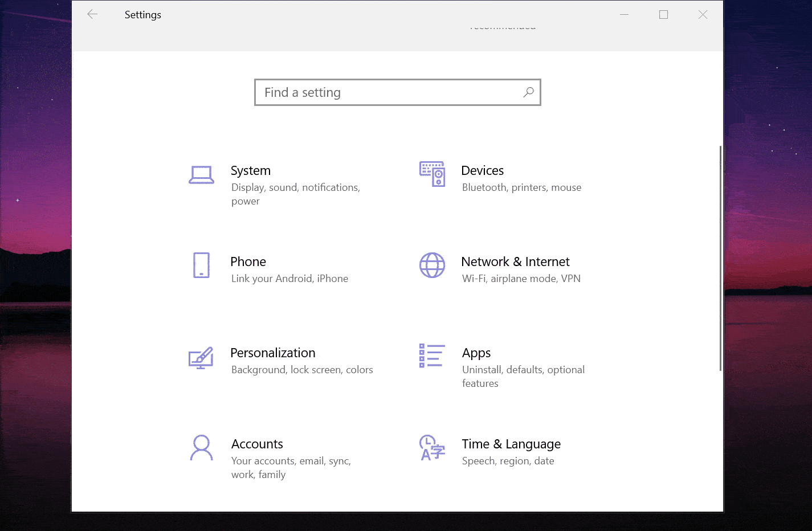Minimize the Settings window
Screen dimensions: 812x531
pos(624,14)
